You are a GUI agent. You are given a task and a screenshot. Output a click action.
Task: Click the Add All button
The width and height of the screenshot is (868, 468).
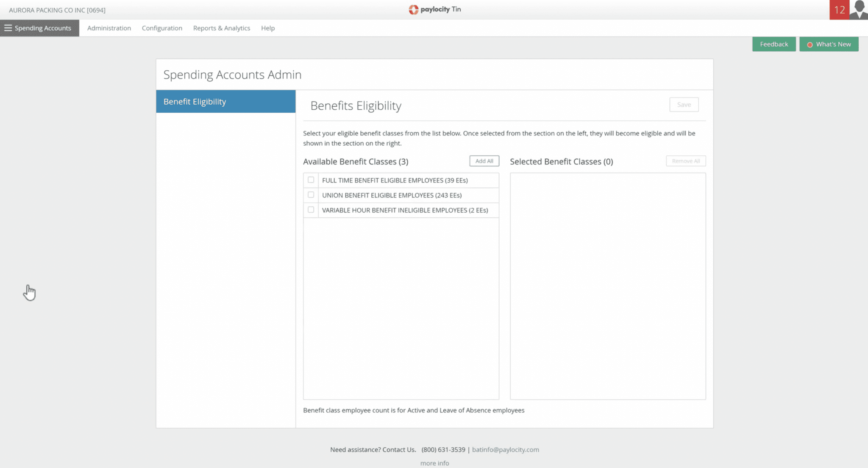coord(484,161)
